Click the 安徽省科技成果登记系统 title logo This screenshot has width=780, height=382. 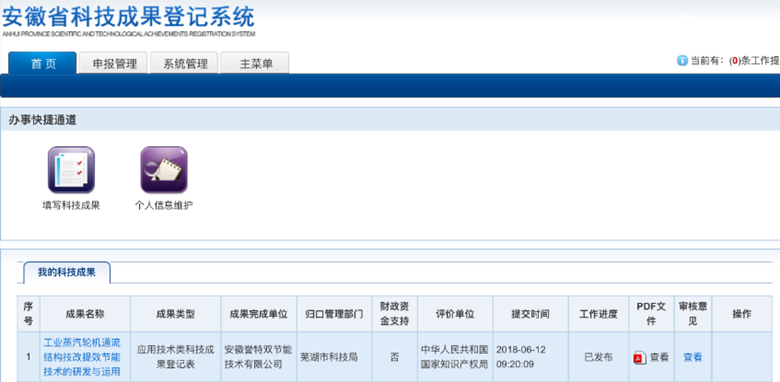pyautogui.click(x=128, y=21)
